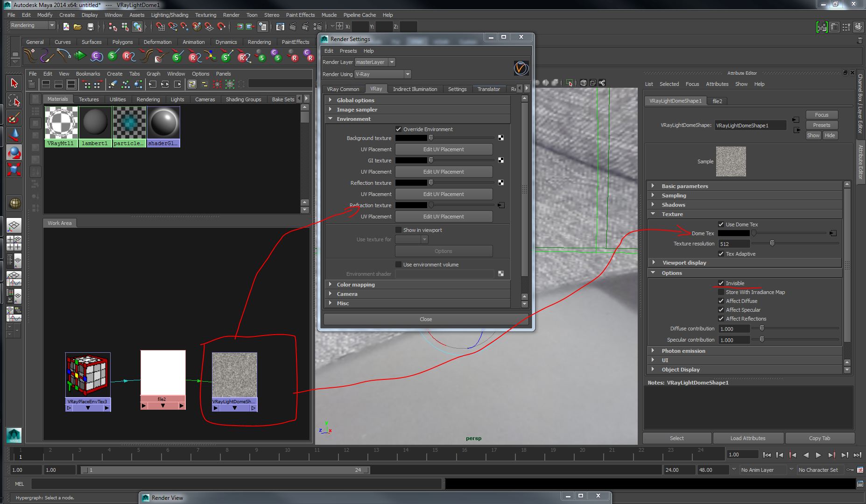The width and height of the screenshot is (866, 504).
Task: Open Refraction texture connection button
Action: coord(501,205)
